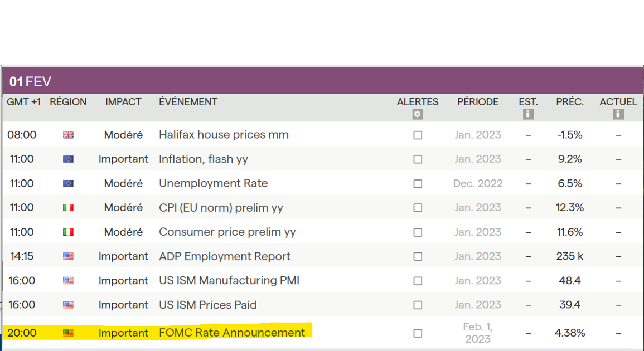Image resolution: width=644 pixels, height=351 pixels.
Task: Open the ADP Employment Report event
Action: pyautogui.click(x=225, y=256)
